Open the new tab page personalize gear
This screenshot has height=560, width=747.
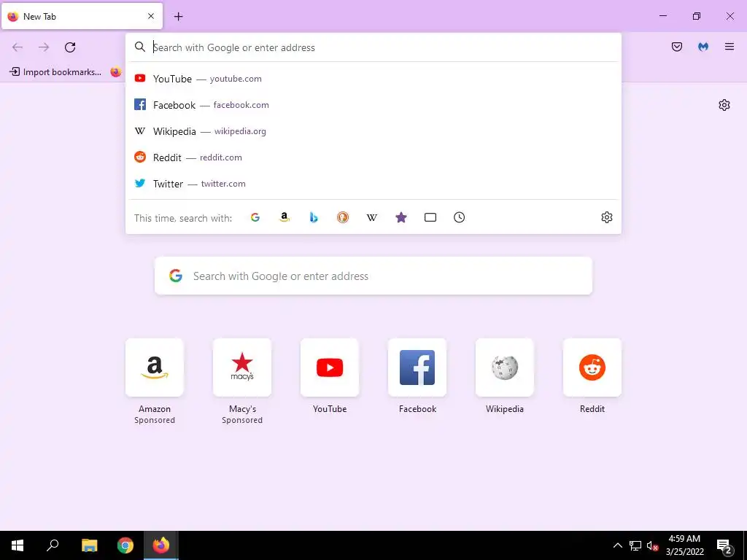tap(724, 105)
